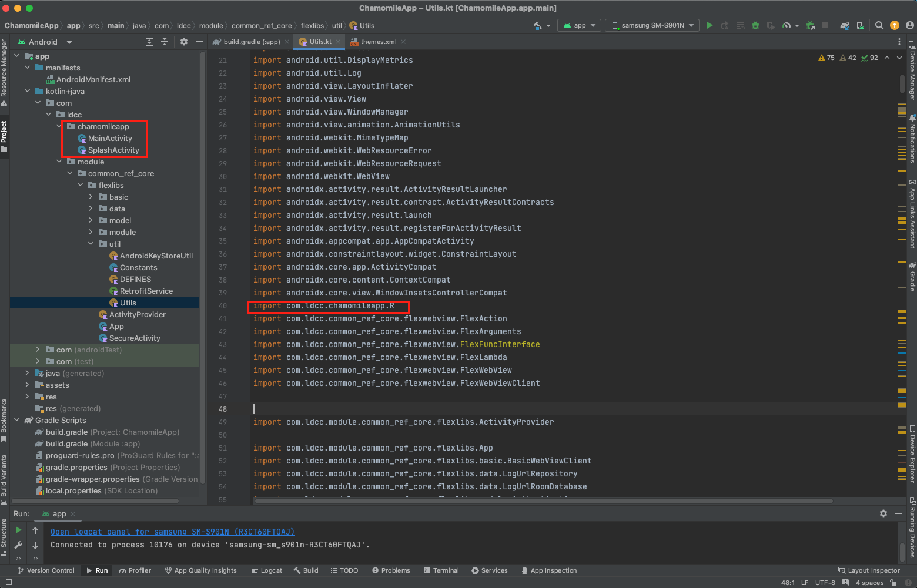Open Run panel settings gear

click(883, 513)
